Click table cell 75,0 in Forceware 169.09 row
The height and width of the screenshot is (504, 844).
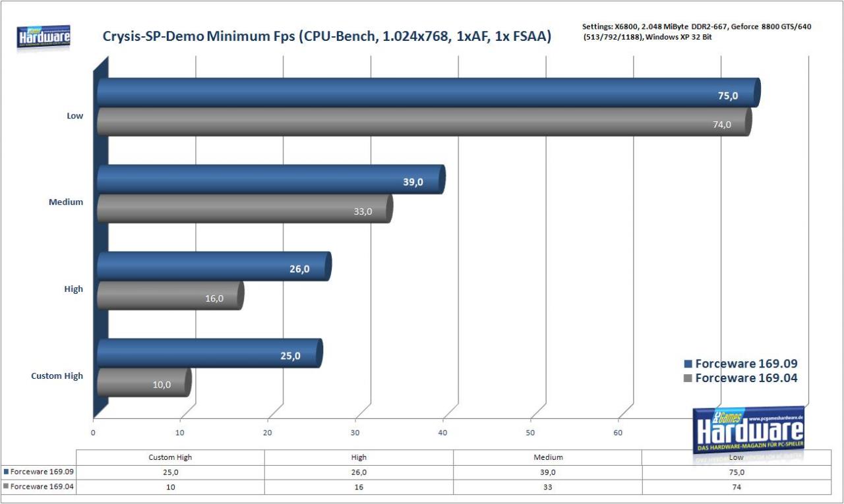point(736,472)
